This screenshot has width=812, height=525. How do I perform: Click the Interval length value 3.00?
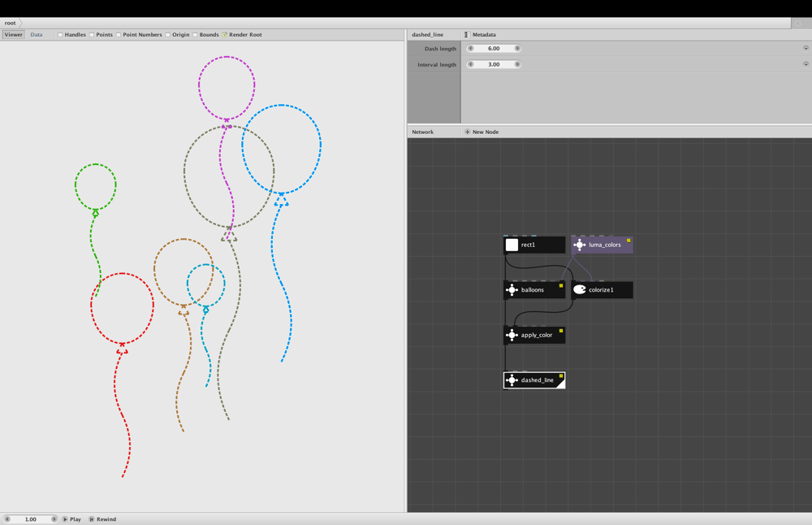pyautogui.click(x=494, y=64)
